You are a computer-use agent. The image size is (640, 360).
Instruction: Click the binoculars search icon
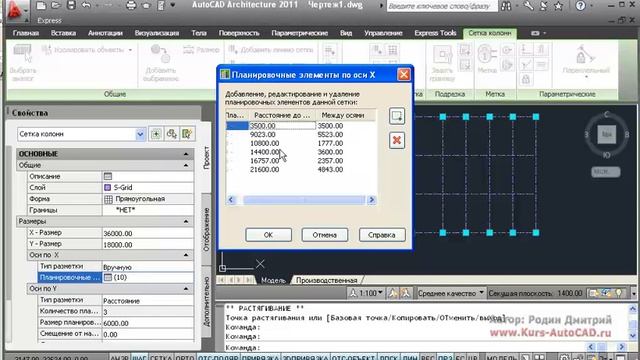tap(507, 6)
